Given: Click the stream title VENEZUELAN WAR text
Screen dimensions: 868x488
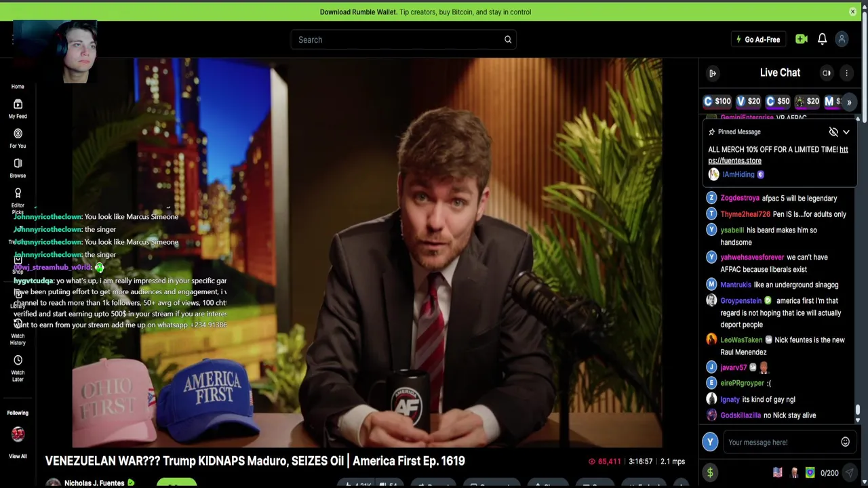Looking at the screenshot, I should [x=255, y=461].
